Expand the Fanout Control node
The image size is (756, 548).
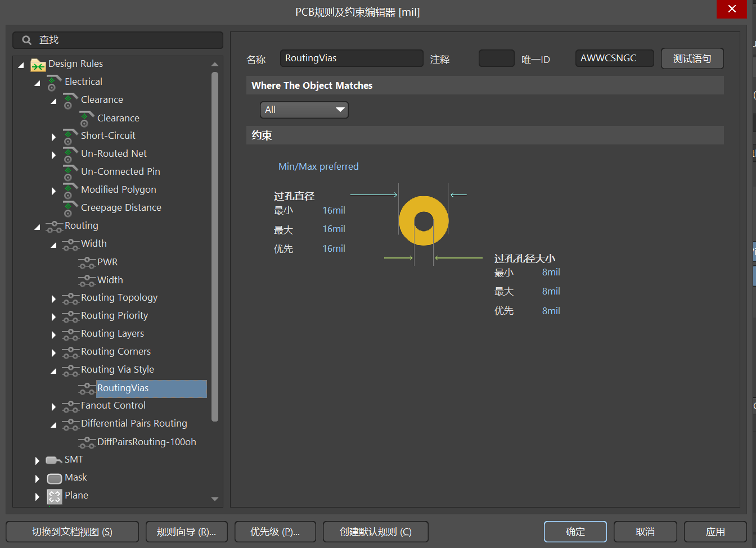53,406
